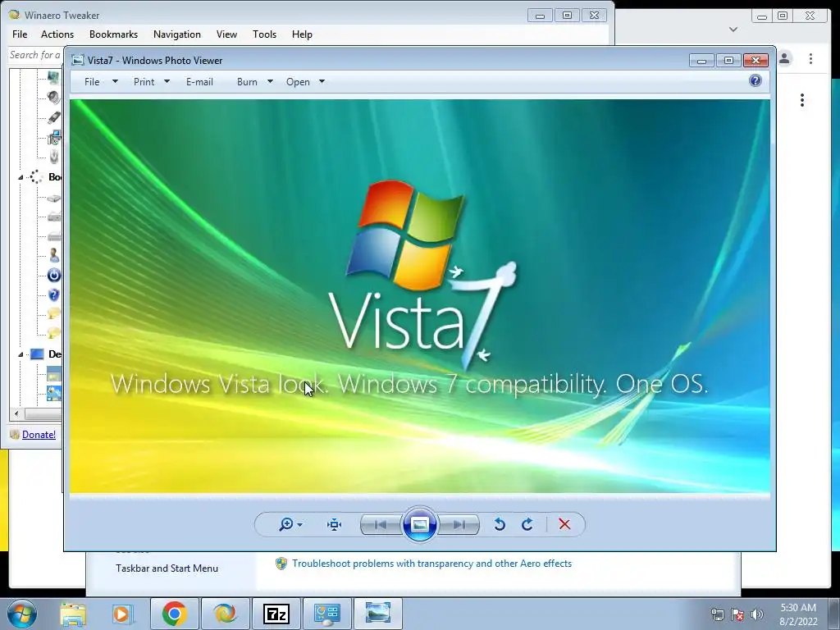Switch to the Control Panel taskbar button
840x630 pixels.
pos(327,614)
